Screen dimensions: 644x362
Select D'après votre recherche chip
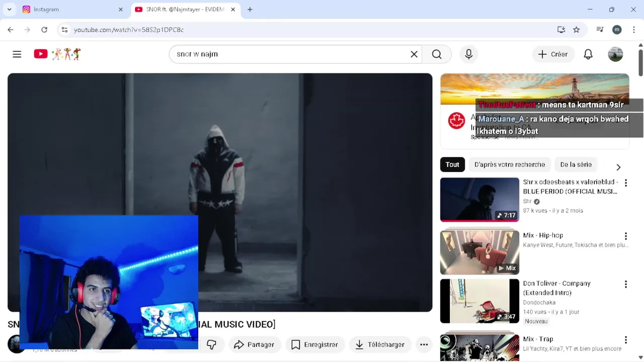[x=510, y=164]
